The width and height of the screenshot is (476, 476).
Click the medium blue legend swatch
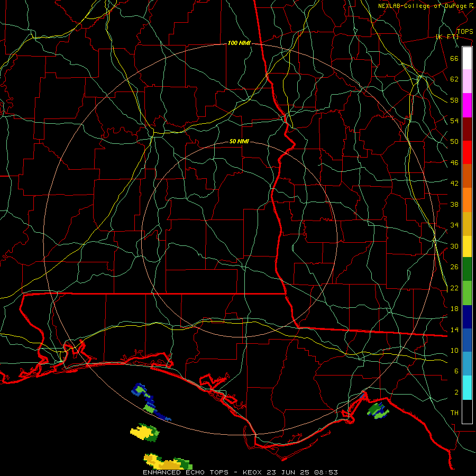tap(467, 340)
